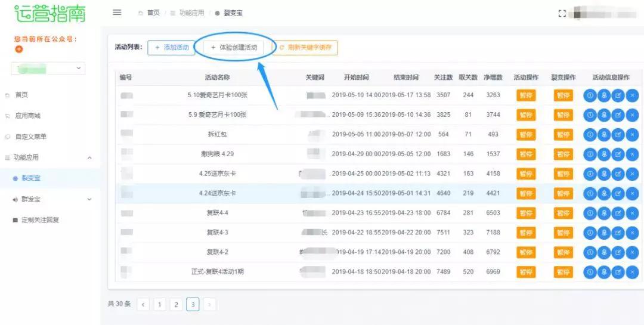Open 应用商城 in the sidebar
The width and height of the screenshot is (644, 325).
pyautogui.click(x=28, y=116)
